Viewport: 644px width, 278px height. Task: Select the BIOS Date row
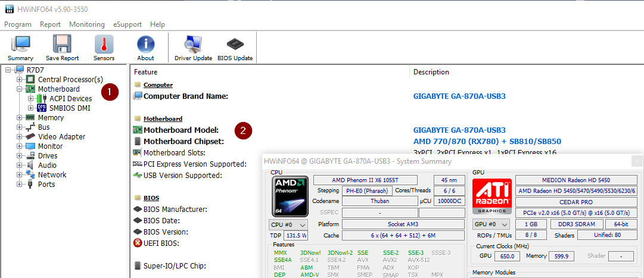[162, 220]
